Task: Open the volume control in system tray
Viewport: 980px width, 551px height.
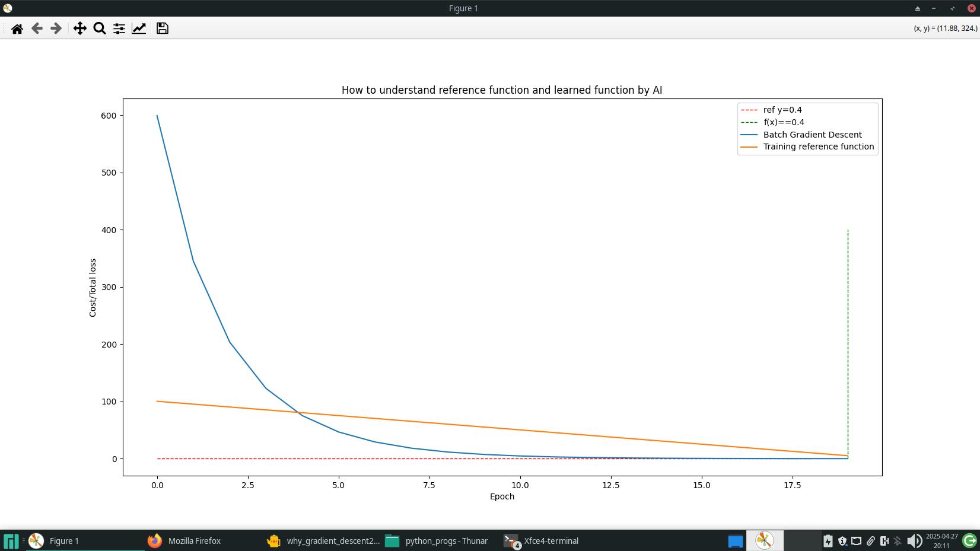Action: 914,541
